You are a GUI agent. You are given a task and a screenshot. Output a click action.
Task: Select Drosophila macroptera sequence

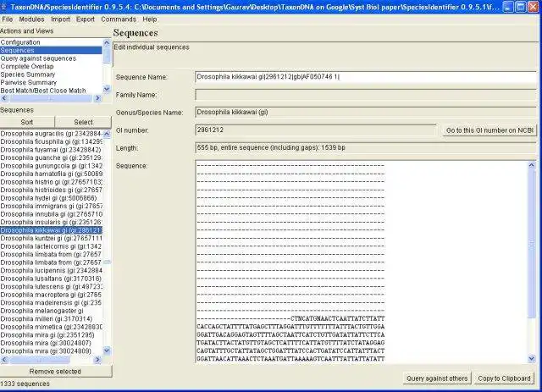[51, 295]
